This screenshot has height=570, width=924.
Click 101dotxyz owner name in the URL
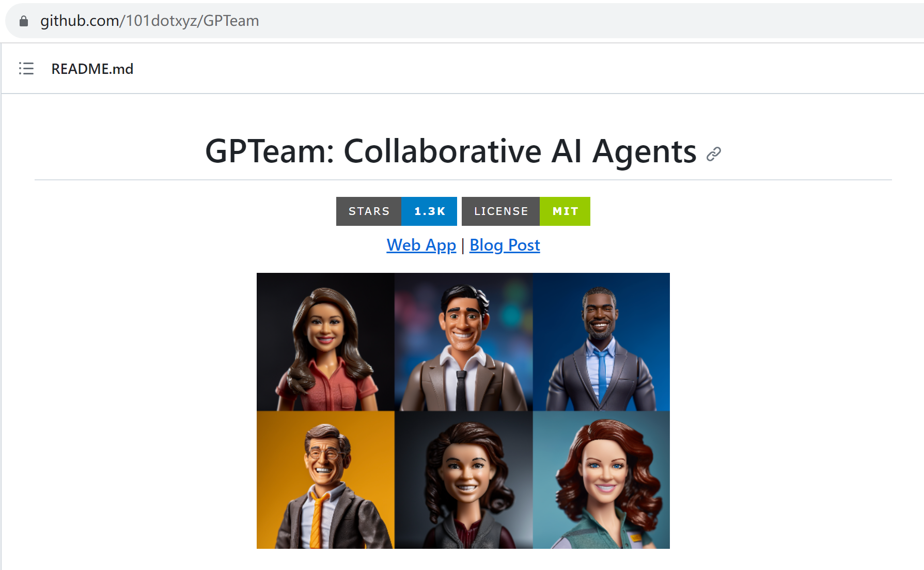(x=162, y=21)
